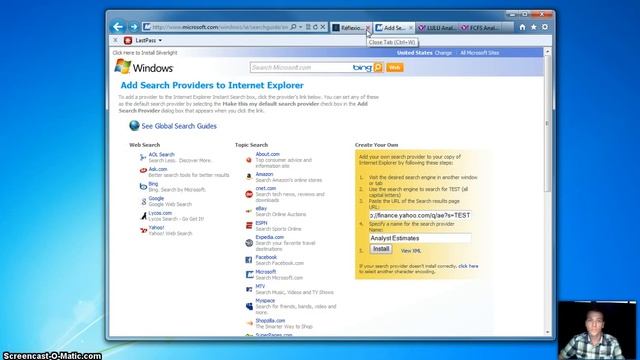Open See Global Search Guides link
The image size is (640, 360).
pos(179,126)
